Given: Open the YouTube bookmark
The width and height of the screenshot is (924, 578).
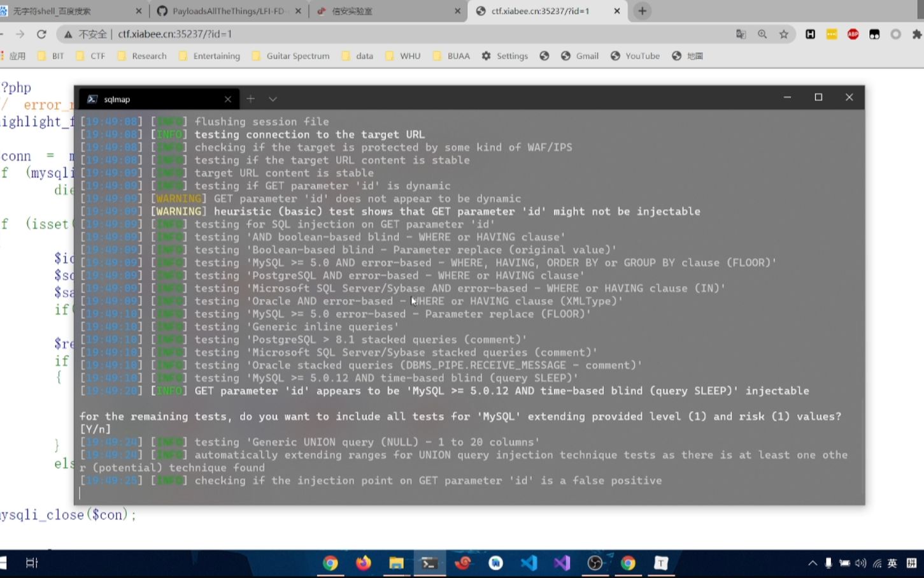Looking at the screenshot, I should [x=635, y=56].
